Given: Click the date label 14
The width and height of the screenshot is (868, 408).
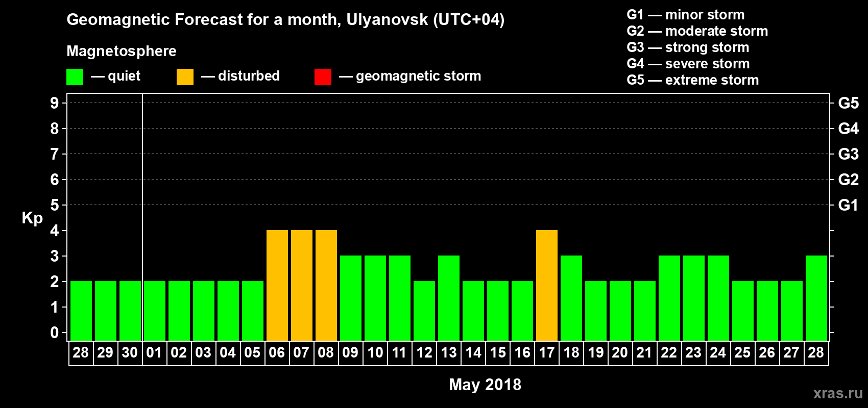Looking at the screenshot, I should click(x=473, y=353).
